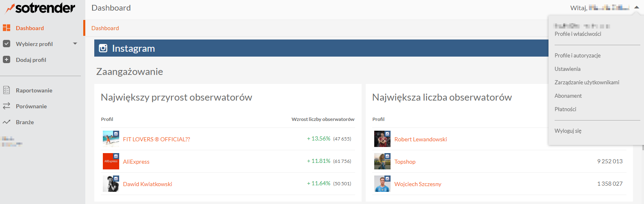Image resolution: width=644 pixels, height=204 pixels.
Task: Click the Sotrender logo
Action: (x=40, y=8)
